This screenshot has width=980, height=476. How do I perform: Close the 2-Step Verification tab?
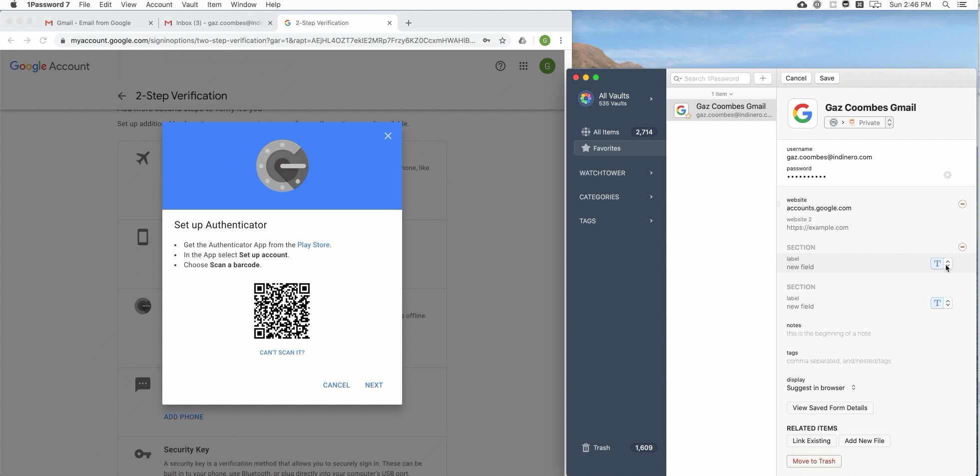(x=390, y=23)
